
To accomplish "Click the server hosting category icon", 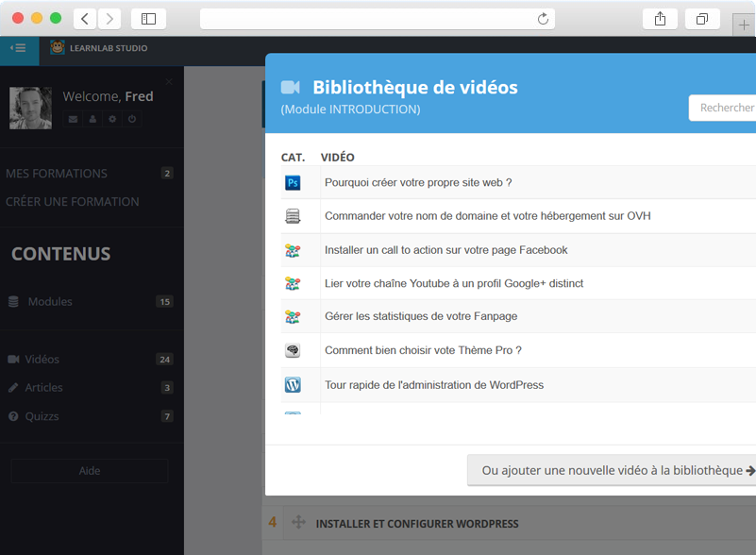I will tap(293, 216).
